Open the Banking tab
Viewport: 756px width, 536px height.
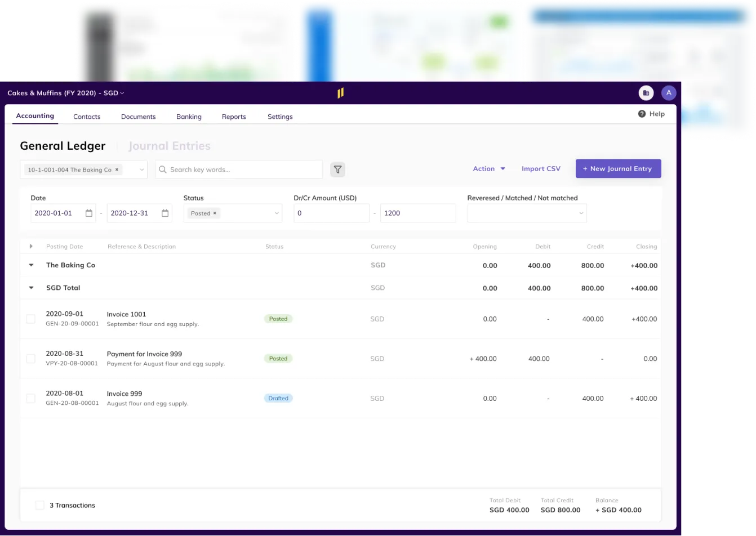[189, 117]
